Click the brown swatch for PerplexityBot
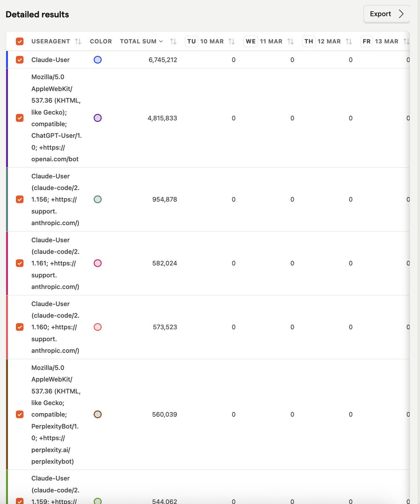This screenshot has height=504, width=420. (x=98, y=414)
